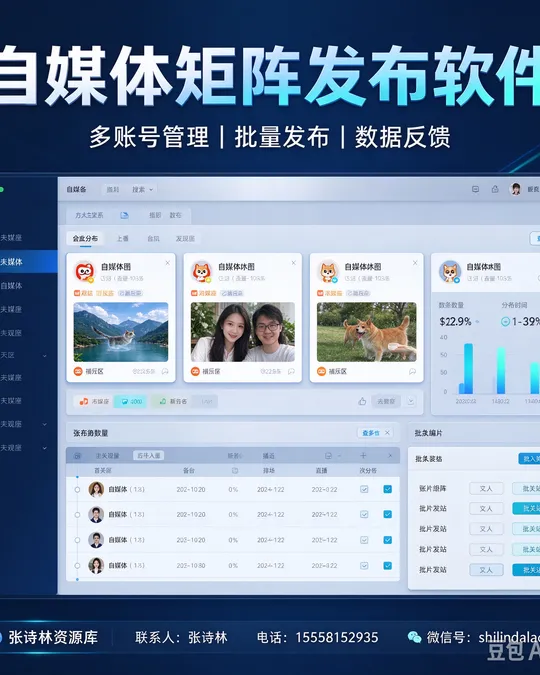Click the 查多也 button
This screenshot has height=675, width=540.
click(x=370, y=433)
